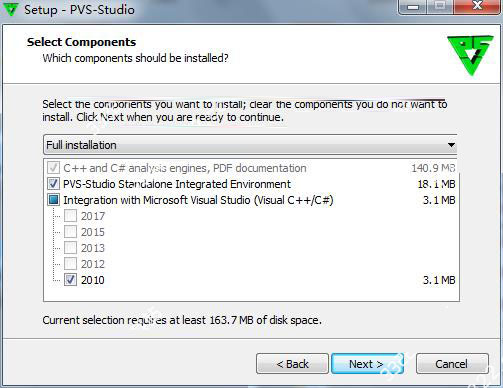Screen dimensions: 503x388
Task: Tick the 2012 Visual Studio checkbox
Action: point(70,264)
